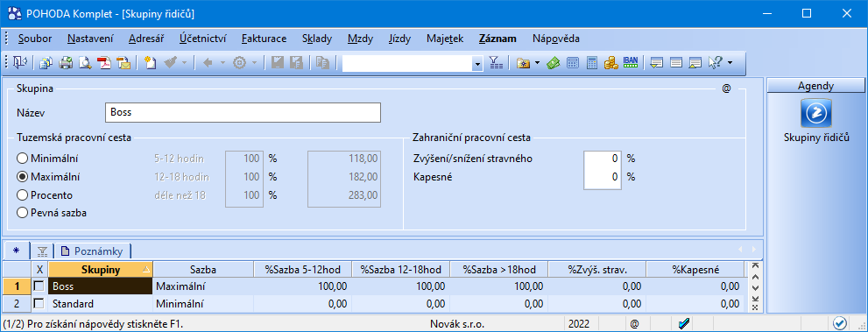The image size is (868, 332).
Task: Open the Fakturace menu
Action: [x=264, y=39]
